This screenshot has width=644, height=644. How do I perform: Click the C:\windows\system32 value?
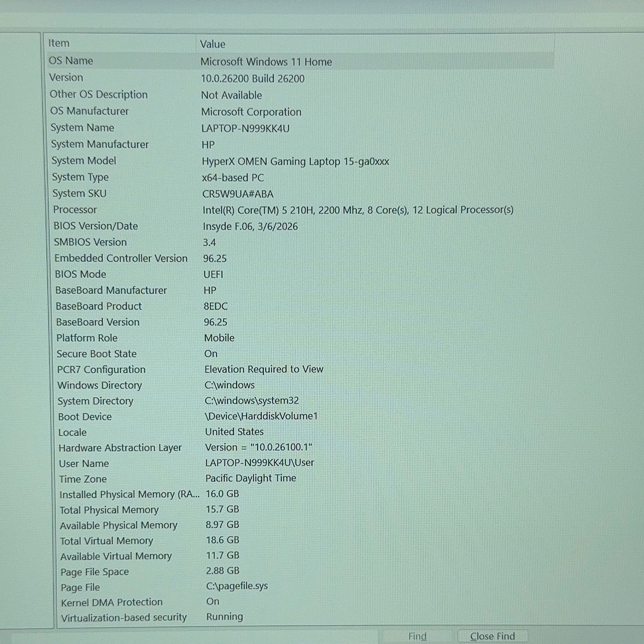coord(252,401)
